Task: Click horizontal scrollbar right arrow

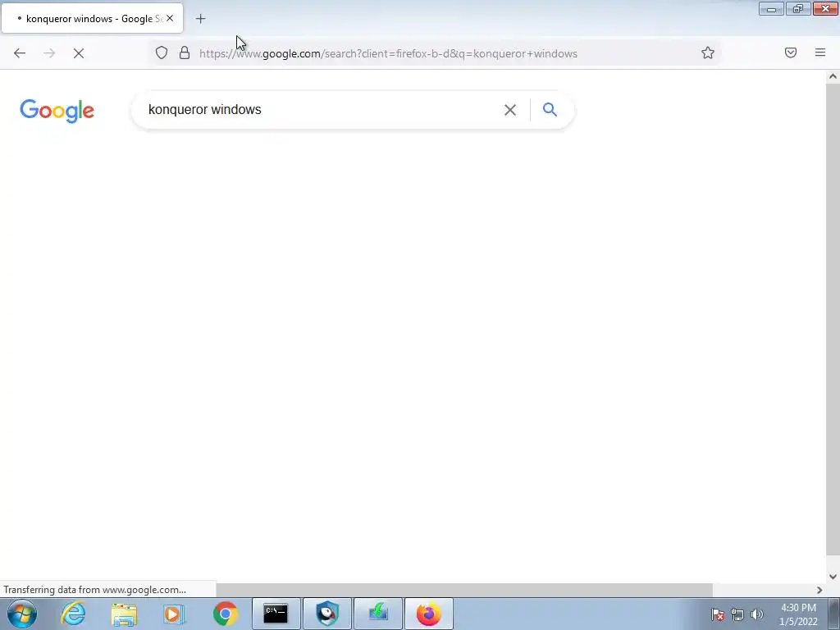Action: click(819, 590)
